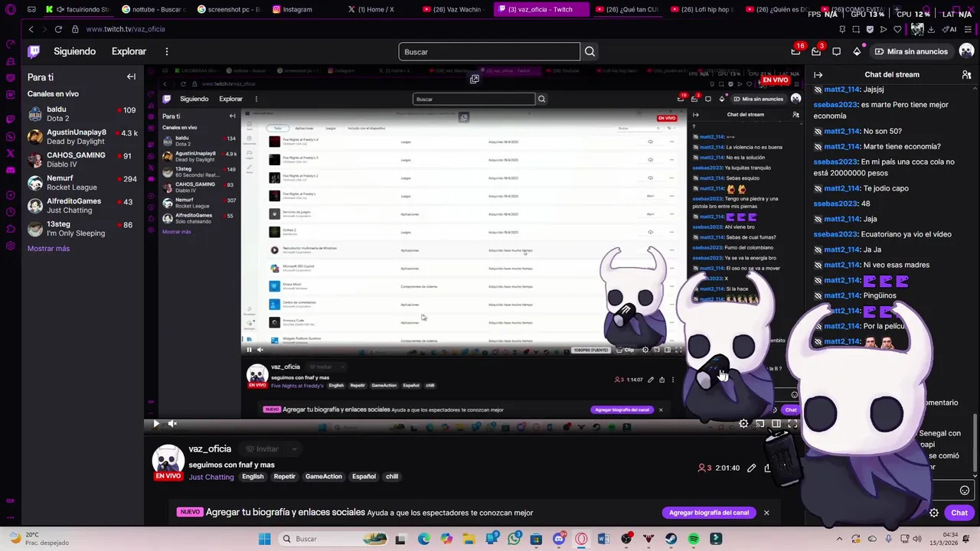Reload the page in browser toolbar
Viewport: 980px width, 551px height.
[58, 29]
